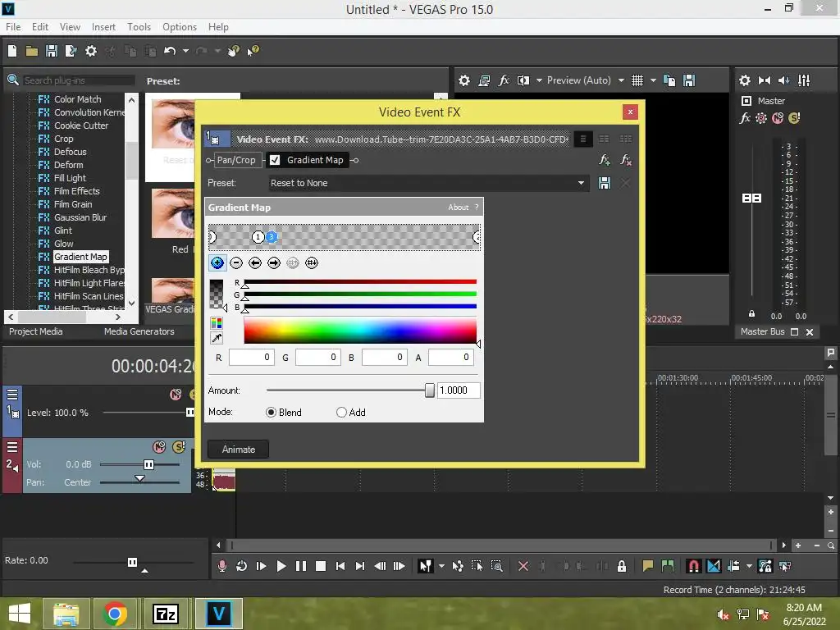Mute audio track 2

[x=159, y=447]
